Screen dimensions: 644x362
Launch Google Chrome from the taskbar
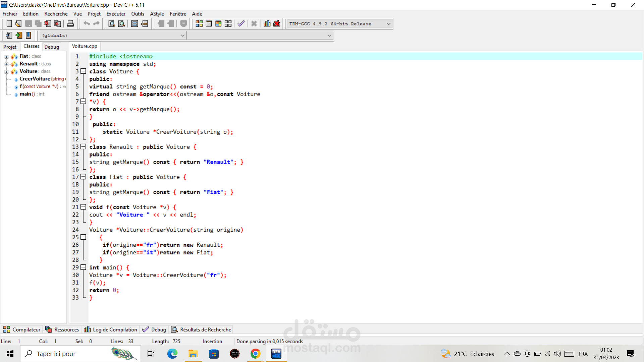[256, 354]
